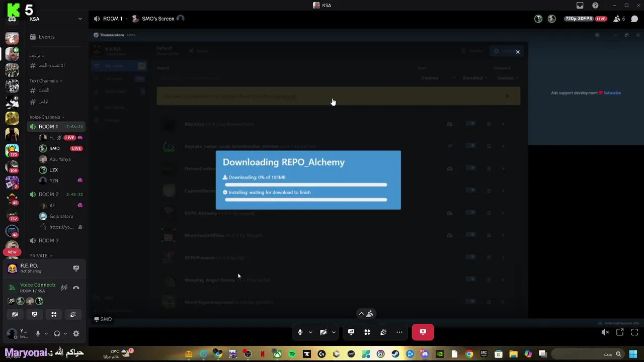This screenshot has width=644, height=362.
Task: Open Discord inbox icon in title bar
Action: [x=580, y=6]
